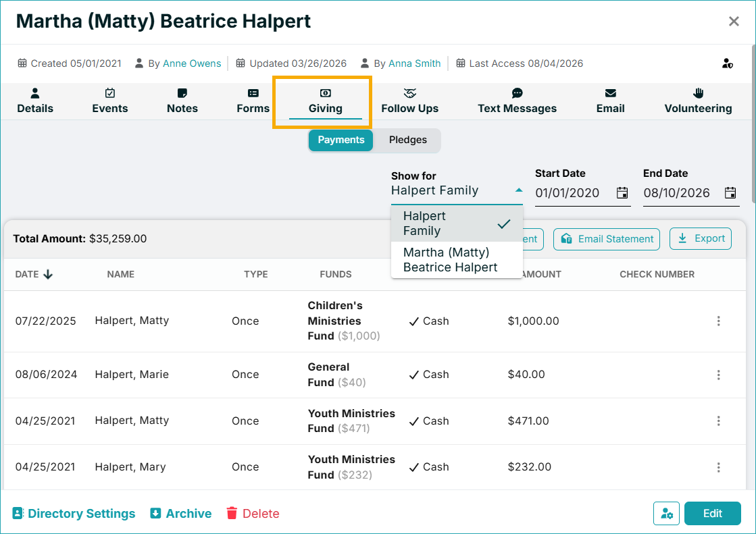Image resolution: width=756 pixels, height=534 pixels.
Task: Choose Halpert Family option in the dropdown
Action: click(457, 223)
